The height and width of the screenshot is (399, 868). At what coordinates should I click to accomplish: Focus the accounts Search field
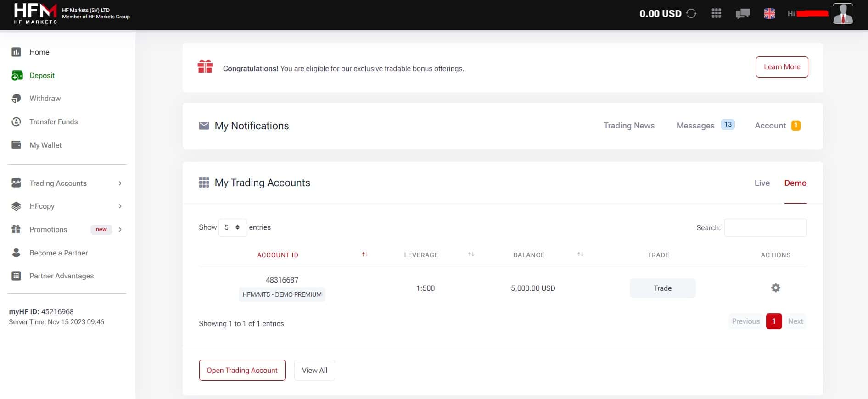[765, 227]
